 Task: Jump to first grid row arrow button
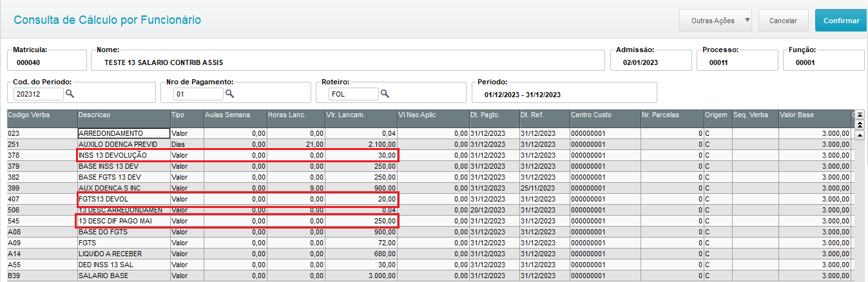point(860,115)
